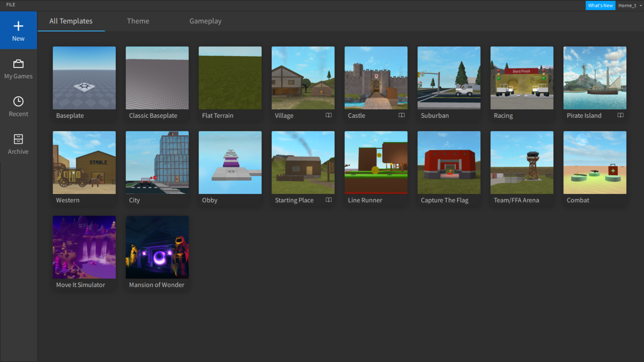Viewport: 644px width, 362px height.
Task: Select the Move It Simulator thumbnail
Action: pos(84,247)
